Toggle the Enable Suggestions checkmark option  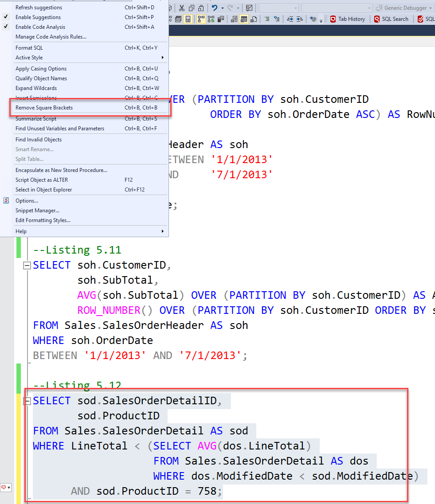[38, 17]
